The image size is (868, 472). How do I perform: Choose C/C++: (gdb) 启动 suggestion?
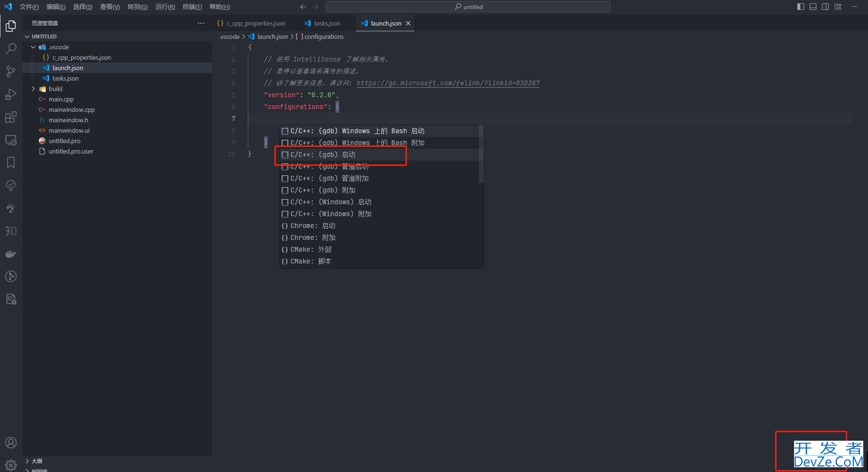coord(379,154)
